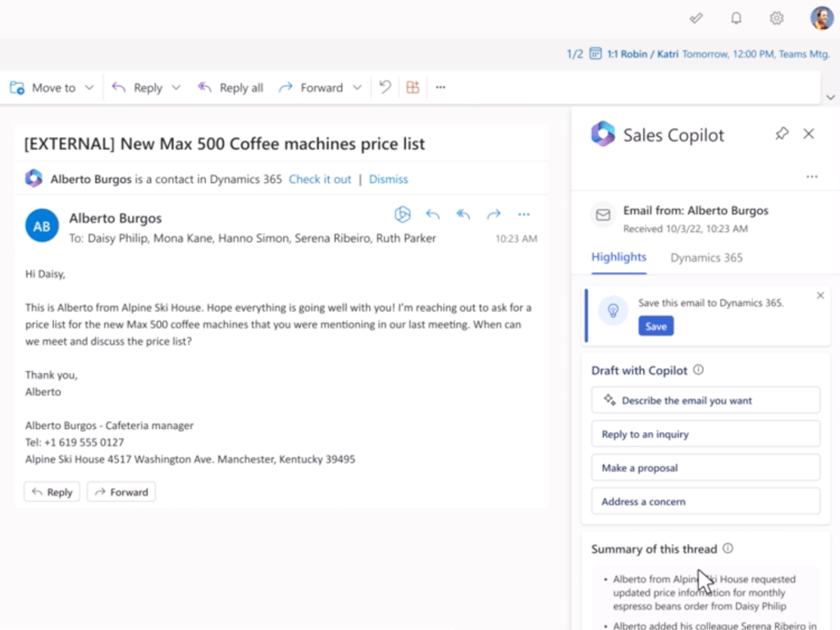Click the forward arrow in message header
Screen dimensions: 840x630
[493, 215]
